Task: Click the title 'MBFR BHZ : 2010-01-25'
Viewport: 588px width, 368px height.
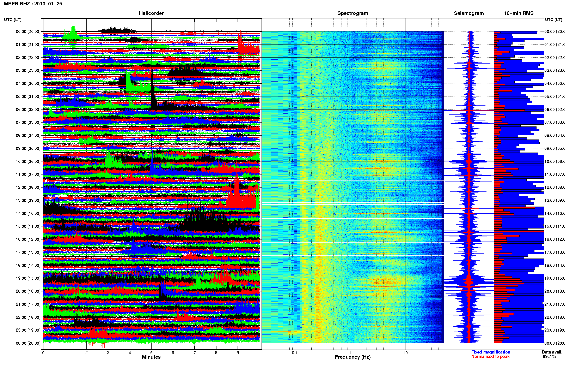Action: point(33,4)
